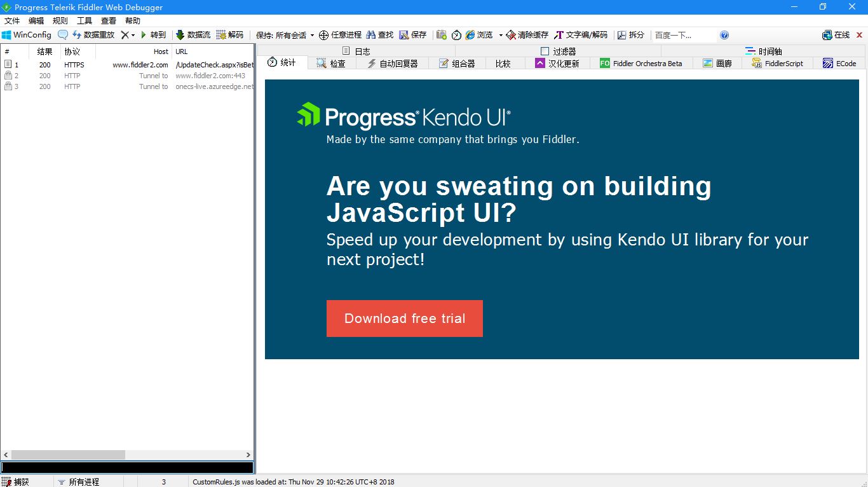Image resolution: width=868 pixels, height=487 pixels.
Task: Click the Progress Kendo UI logo
Action: coord(403,116)
